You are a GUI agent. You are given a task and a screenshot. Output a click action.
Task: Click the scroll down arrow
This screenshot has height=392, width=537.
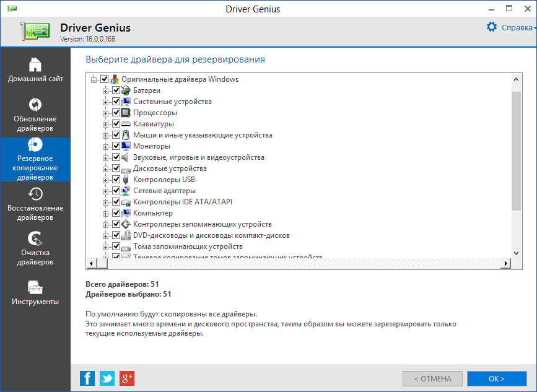516,253
